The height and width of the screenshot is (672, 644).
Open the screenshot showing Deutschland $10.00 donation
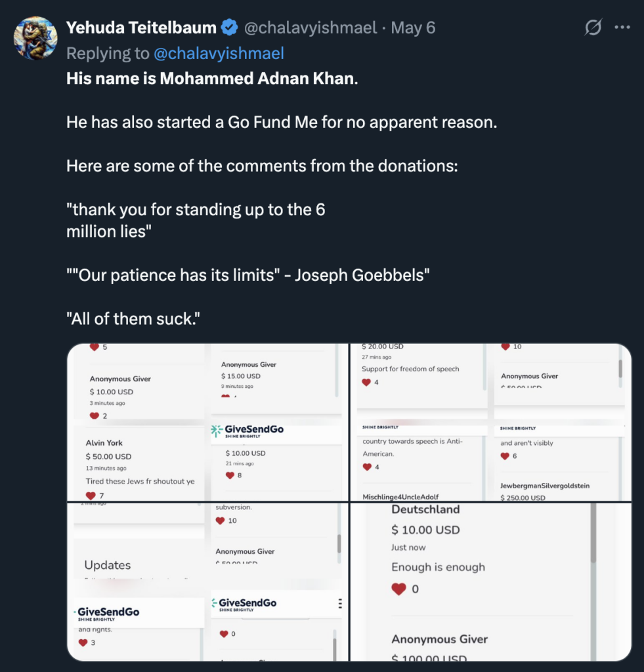(x=490, y=581)
